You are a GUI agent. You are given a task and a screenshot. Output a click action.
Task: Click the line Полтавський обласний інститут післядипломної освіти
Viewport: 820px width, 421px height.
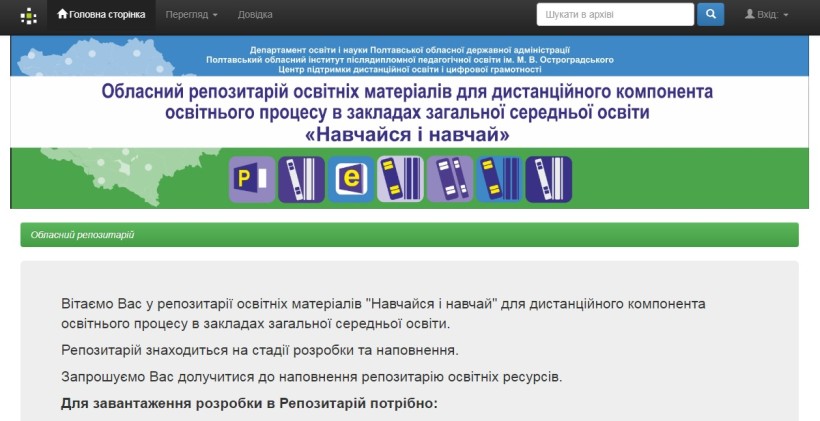[x=409, y=60]
